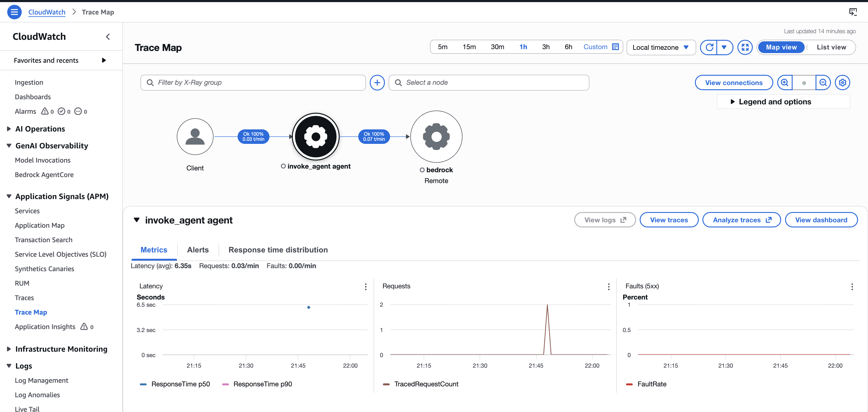Image resolution: width=868 pixels, height=412 pixels.
Task: Switch to List view toggle
Action: [831, 47]
